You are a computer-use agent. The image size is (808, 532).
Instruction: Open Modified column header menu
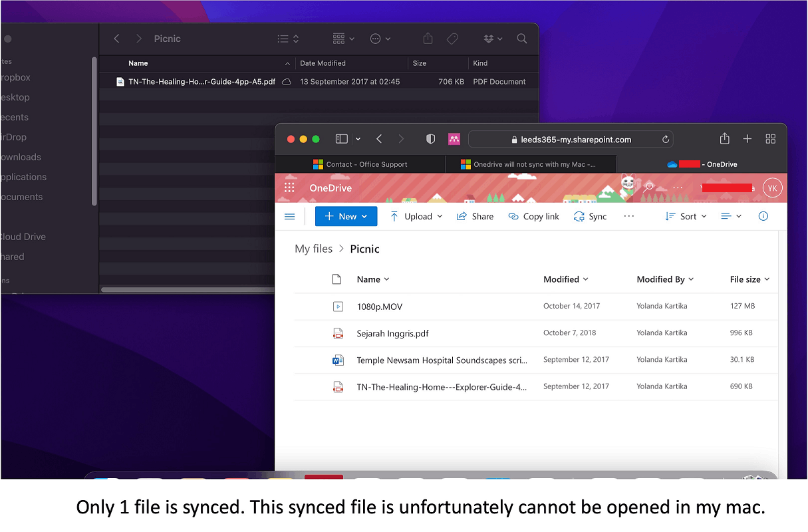[x=566, y=279]
